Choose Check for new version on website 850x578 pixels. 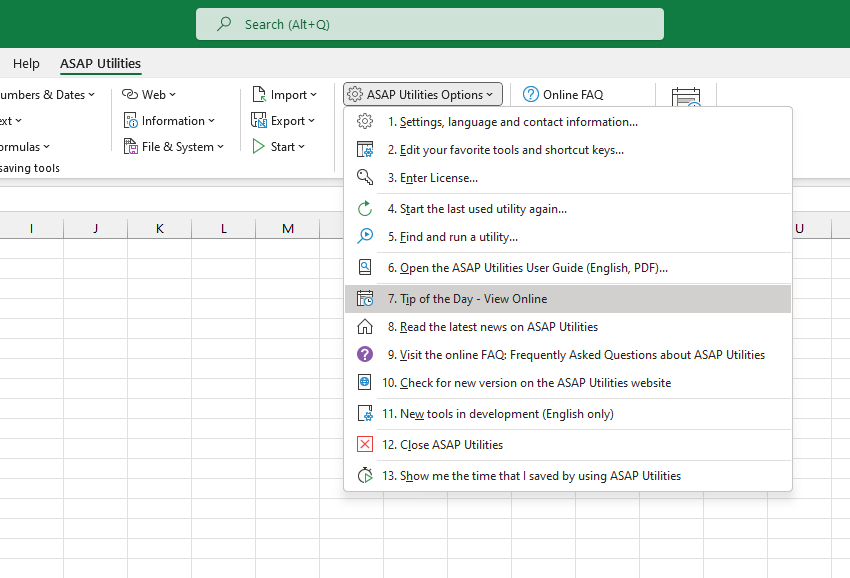coord(568,383)
